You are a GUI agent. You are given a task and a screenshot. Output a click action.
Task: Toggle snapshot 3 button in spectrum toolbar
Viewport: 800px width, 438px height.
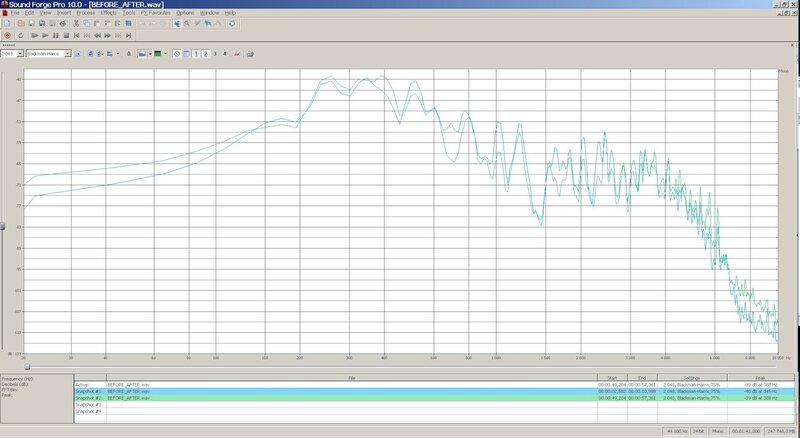214,53
